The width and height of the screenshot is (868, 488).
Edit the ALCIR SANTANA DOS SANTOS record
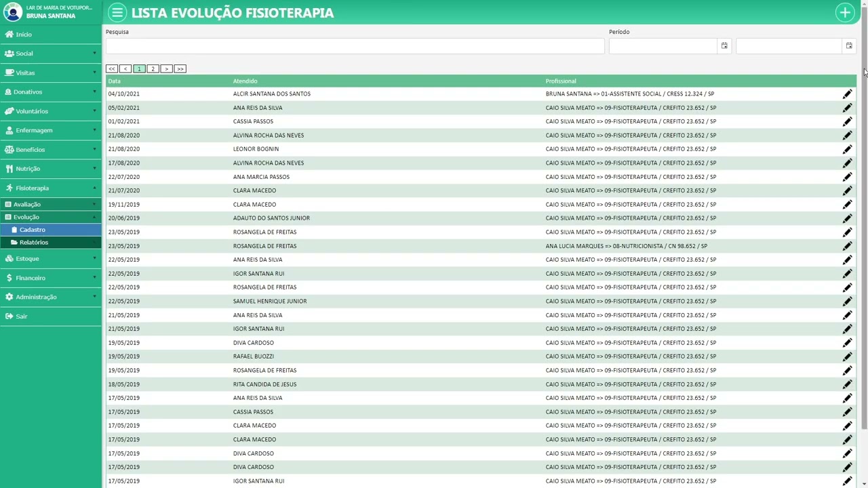847,94
